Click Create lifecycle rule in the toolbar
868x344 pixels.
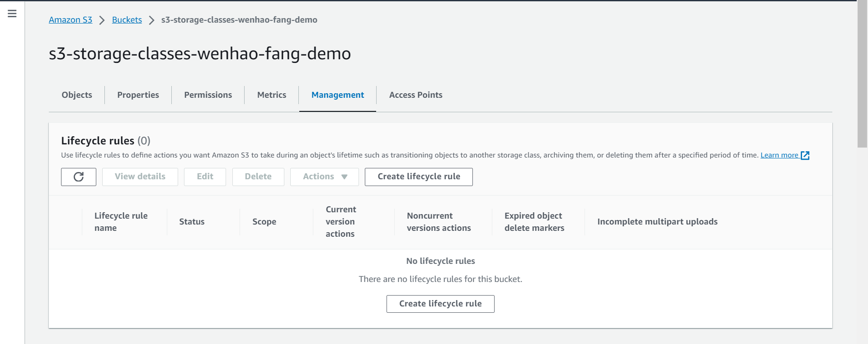[x=419, y=177]
